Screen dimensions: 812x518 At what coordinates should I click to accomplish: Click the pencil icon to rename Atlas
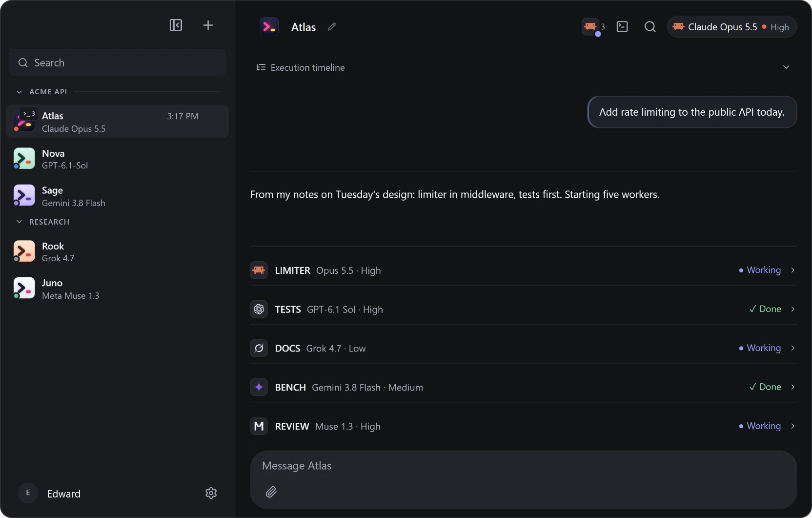click(x=332, y=27)
